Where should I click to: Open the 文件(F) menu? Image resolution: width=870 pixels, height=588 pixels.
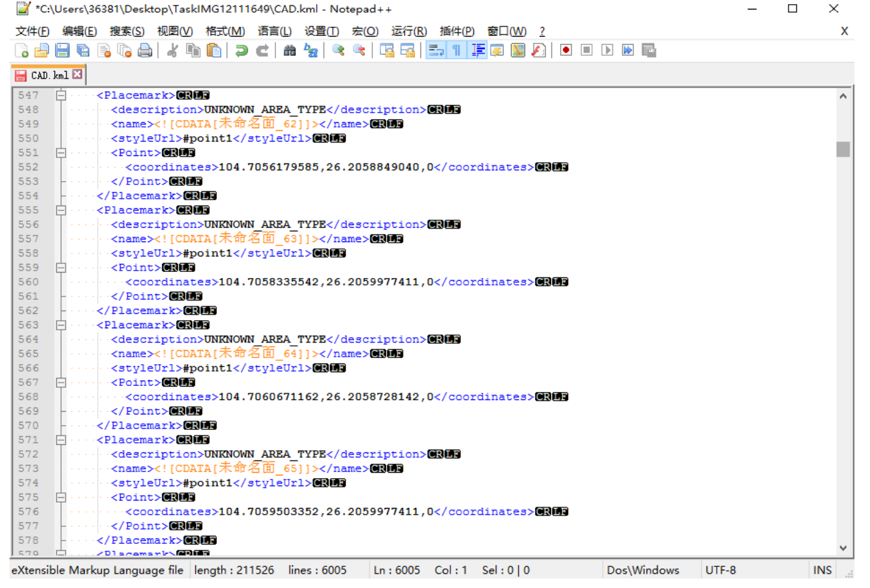click(33, 31)
